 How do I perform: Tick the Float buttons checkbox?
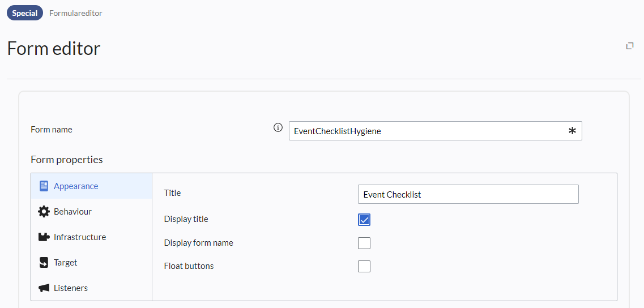364,266
